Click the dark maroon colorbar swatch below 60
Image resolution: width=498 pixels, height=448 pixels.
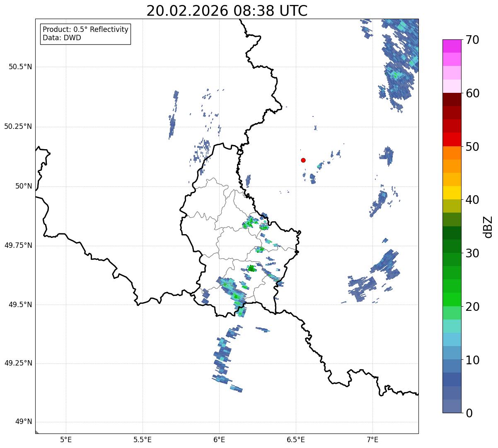[452, 100]
